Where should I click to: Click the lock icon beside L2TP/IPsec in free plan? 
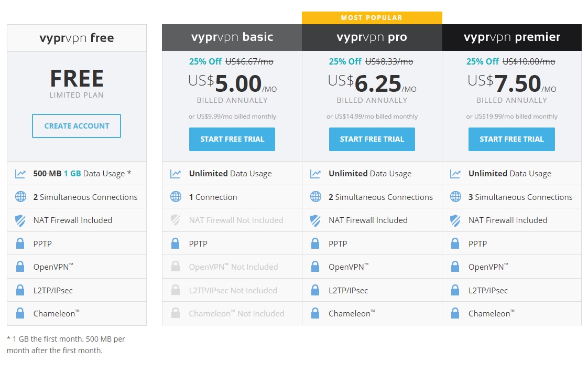pyautogui.click(x=20, y=290)
